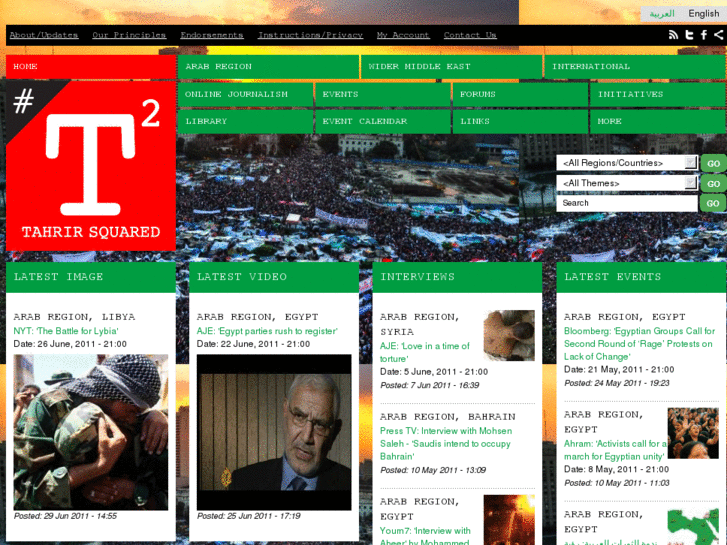Open the All Themes dropdown

click(627, 183)
